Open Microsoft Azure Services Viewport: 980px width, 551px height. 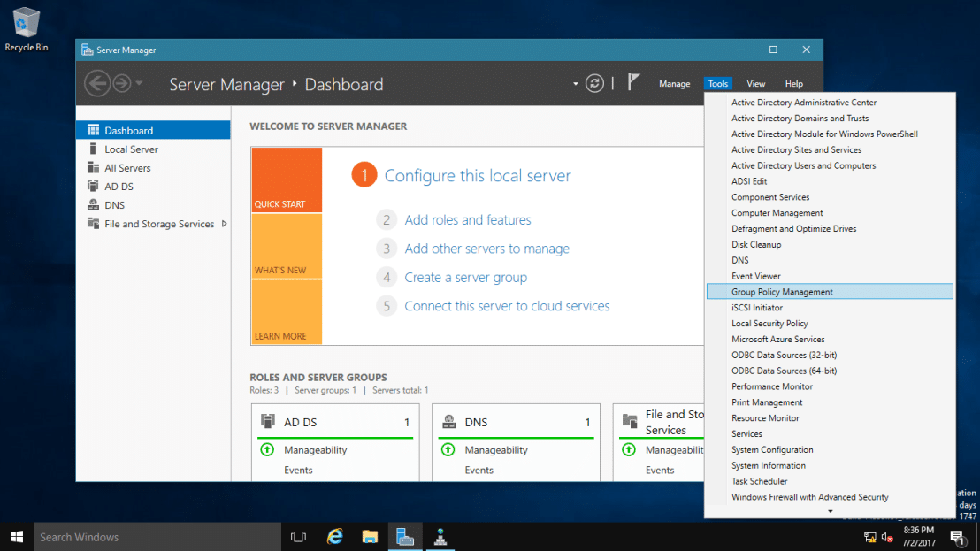click(830, 340)
